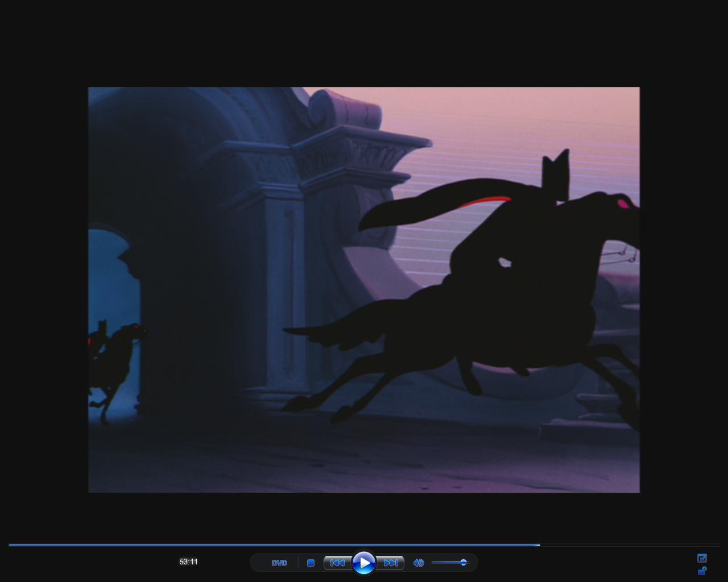Exit full-screen mode using the corner icon
The width and height of the screenshot is (728, 582).
702,558
